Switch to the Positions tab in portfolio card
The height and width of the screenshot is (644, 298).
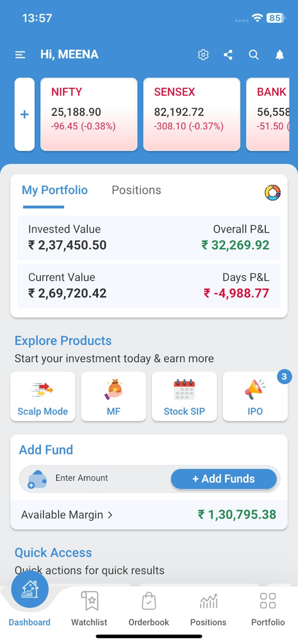click(136, 190)
